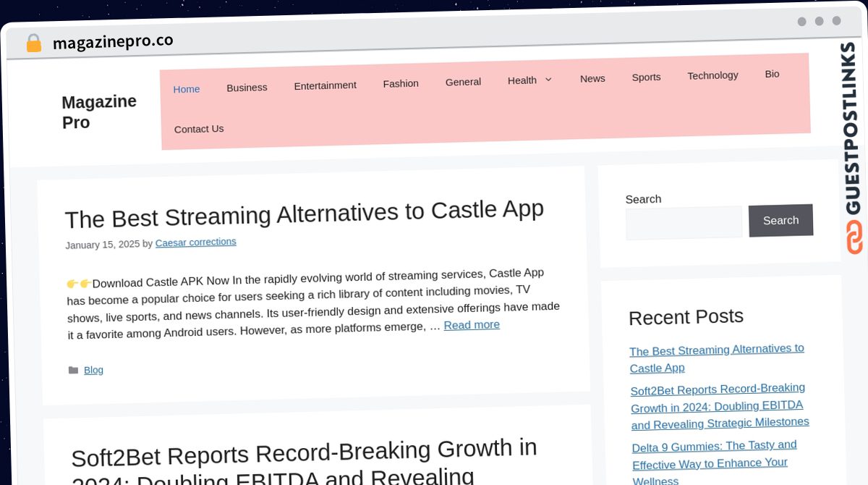Open the Health menu item
Viewport: 868px width, 485px height.
522,80
